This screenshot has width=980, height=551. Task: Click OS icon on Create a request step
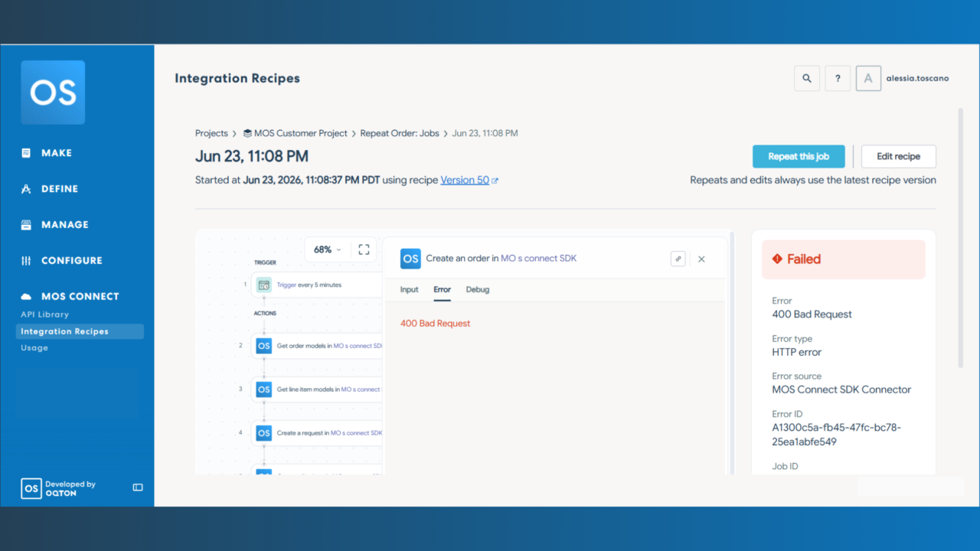[x=263, y=433]
